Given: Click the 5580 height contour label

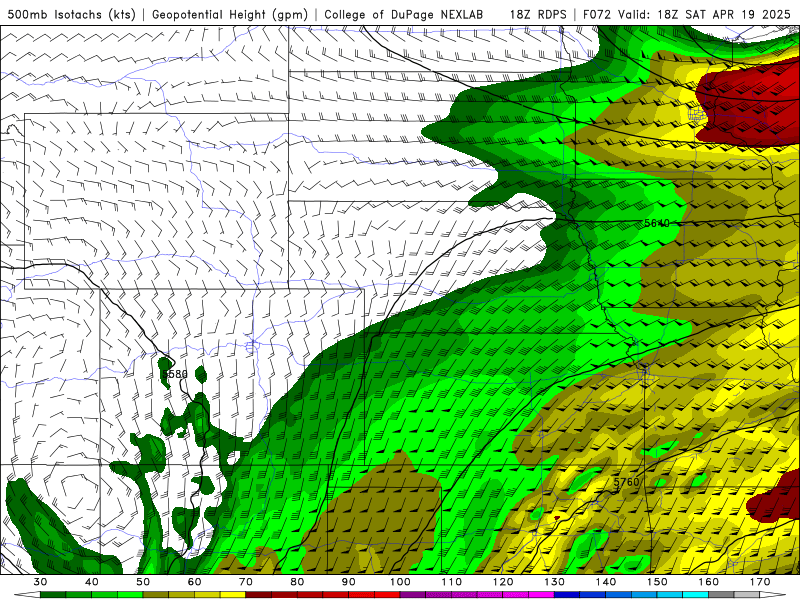Looking at the screenshot, I should point(175,374).
